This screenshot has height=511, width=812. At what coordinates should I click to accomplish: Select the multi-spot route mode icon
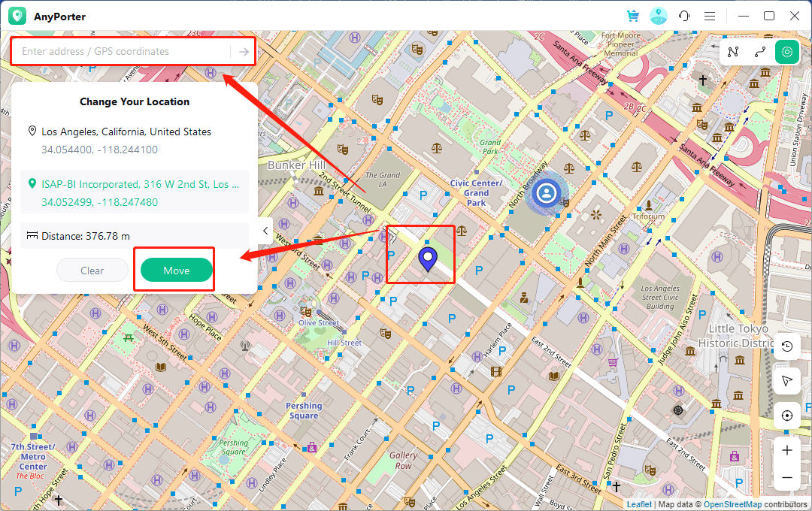(733, 52)
